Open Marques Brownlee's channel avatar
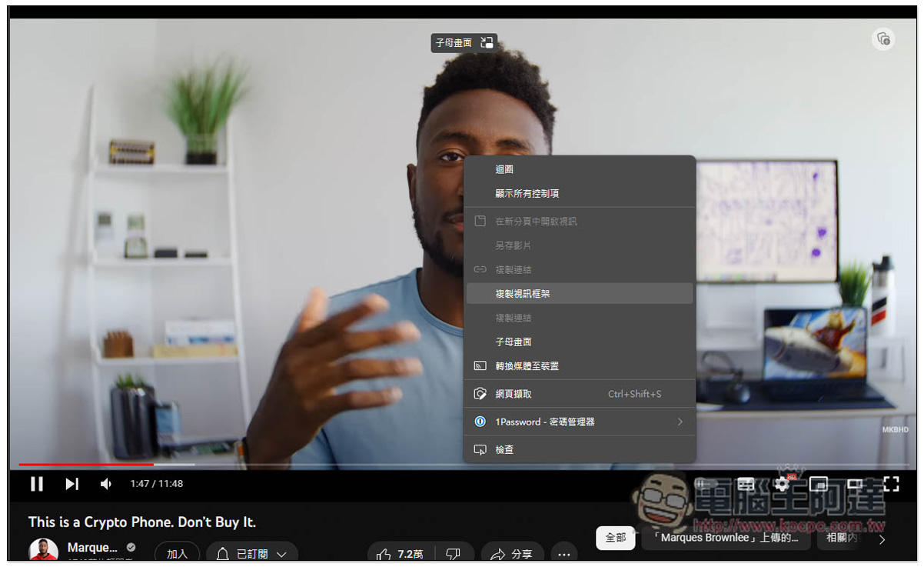The height and width of the screenshot is (567, 924). coord(43,551)
